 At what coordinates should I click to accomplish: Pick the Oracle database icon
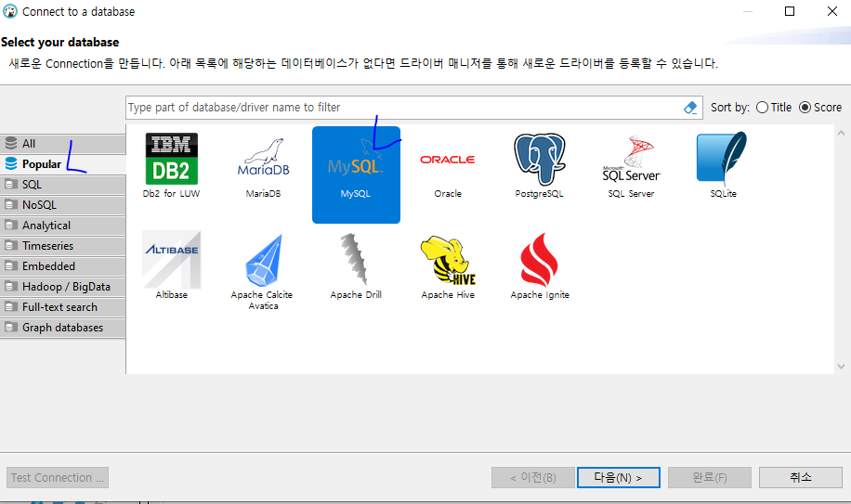tap(448, 160)
